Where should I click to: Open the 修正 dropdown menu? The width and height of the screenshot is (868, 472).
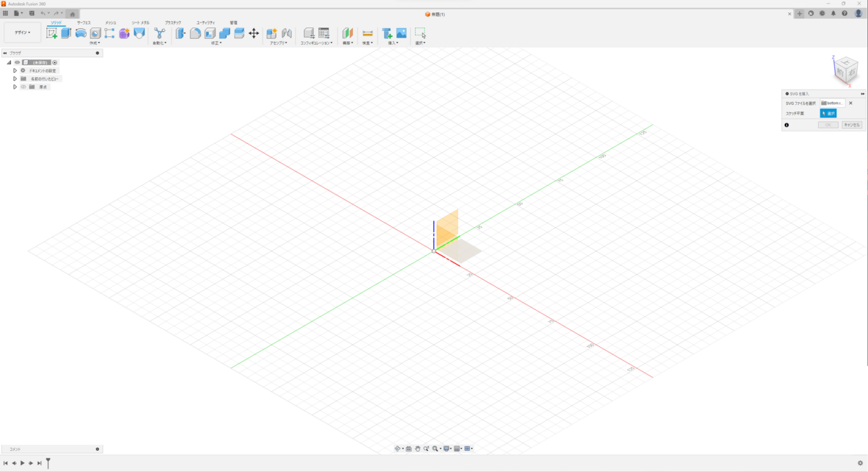pyautogui.click(x=216, y=43)
